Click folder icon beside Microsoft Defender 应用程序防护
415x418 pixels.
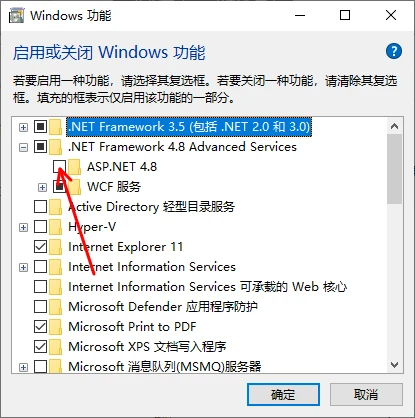tap(55, 307)
